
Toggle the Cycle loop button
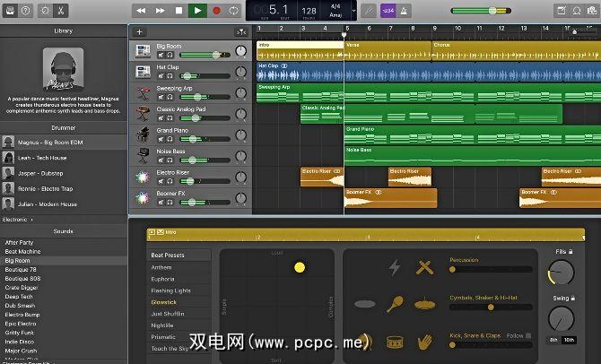pyautogui.click(x=234, y=10)
